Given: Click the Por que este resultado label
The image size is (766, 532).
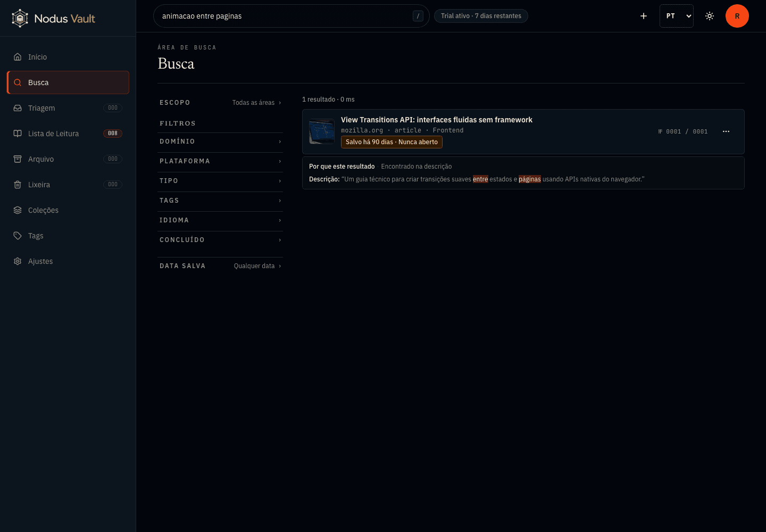Looking at the screenshot, I should [342, 167].
